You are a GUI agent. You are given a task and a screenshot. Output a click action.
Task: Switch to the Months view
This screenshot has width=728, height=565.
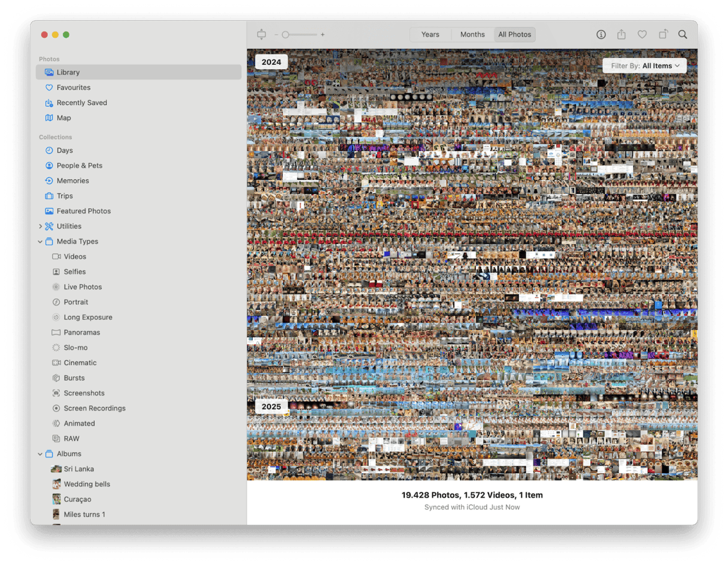(x=472, y=35)
